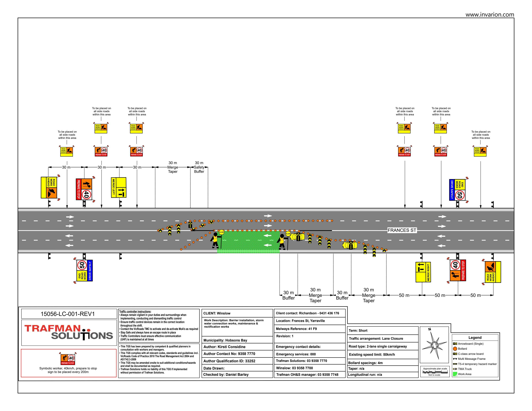532x411 pixels.
Task: Select the C-class arrow board legend icon
Action: coord(455,354)
